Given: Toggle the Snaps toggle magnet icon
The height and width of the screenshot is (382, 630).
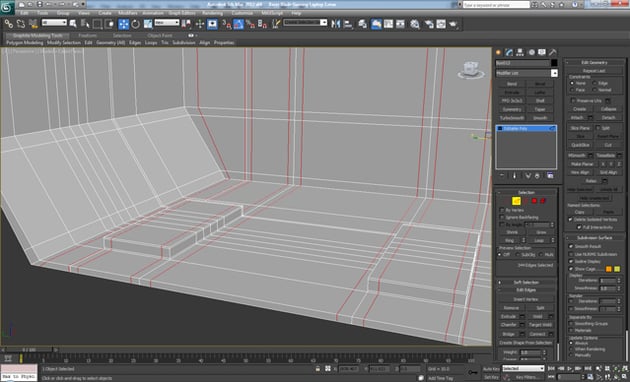Looking at the screenshot, I should coord(227,24).
